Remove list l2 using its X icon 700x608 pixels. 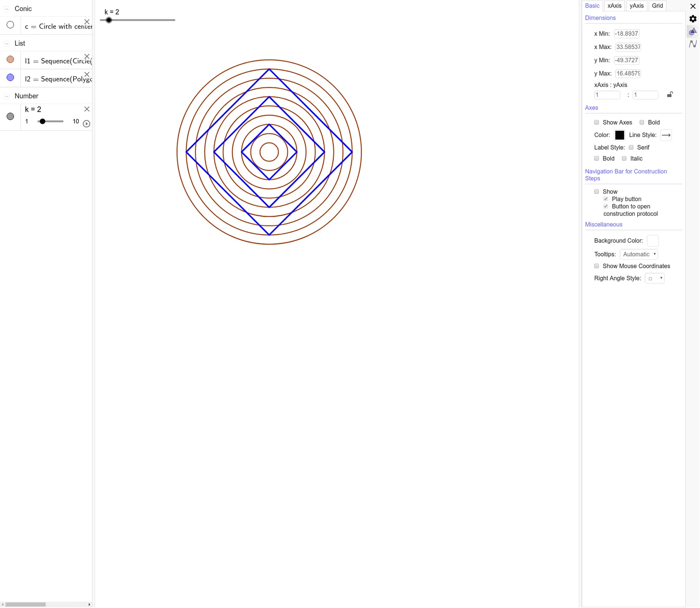pyautogui.click(x=87, y=74)
